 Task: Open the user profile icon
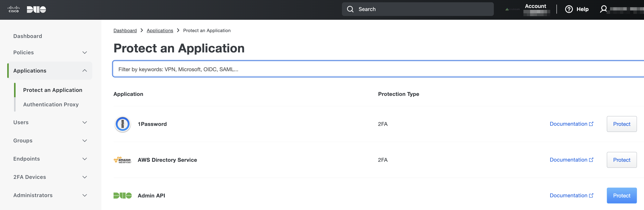click(x=604, y=9)
